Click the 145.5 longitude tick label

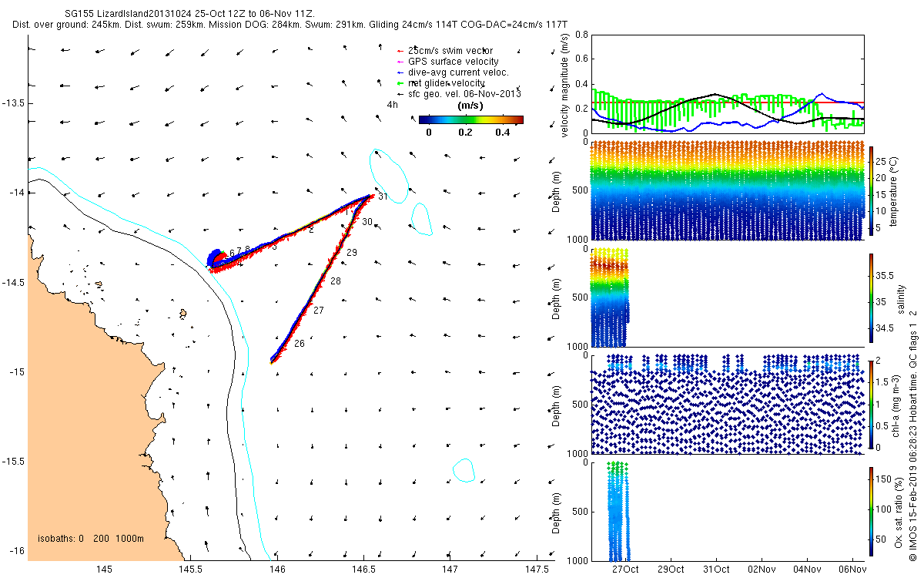(x=191, y=570)
